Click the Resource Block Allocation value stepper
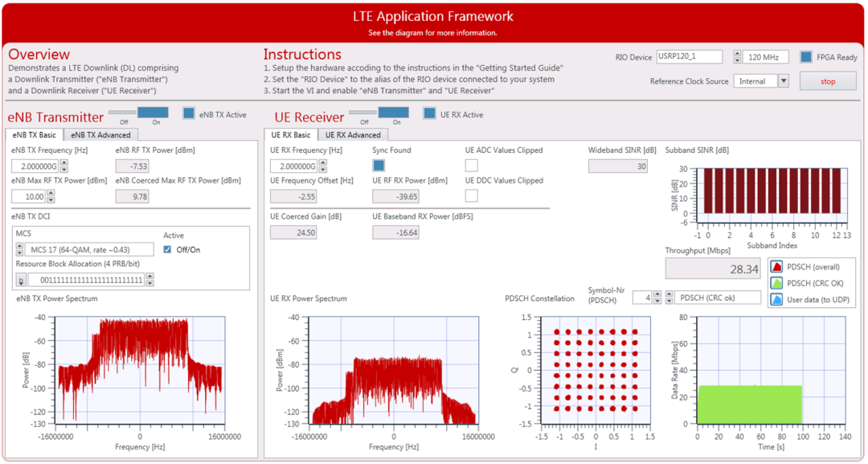 click(150, 280)
